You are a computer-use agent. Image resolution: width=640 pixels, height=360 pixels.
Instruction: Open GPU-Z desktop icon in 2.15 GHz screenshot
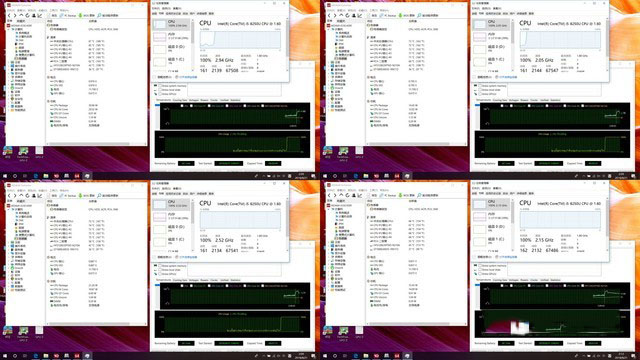pyautogui.click(x=359, y=333)
